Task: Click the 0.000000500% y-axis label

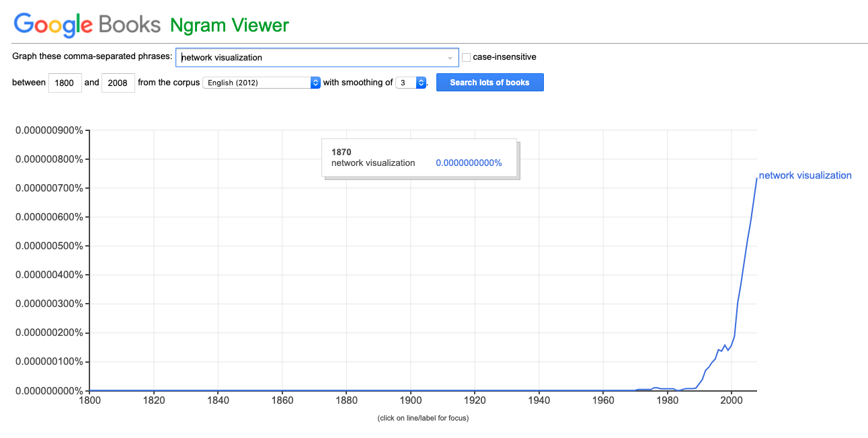Action: pyautogui.click(x=49, y=246)
